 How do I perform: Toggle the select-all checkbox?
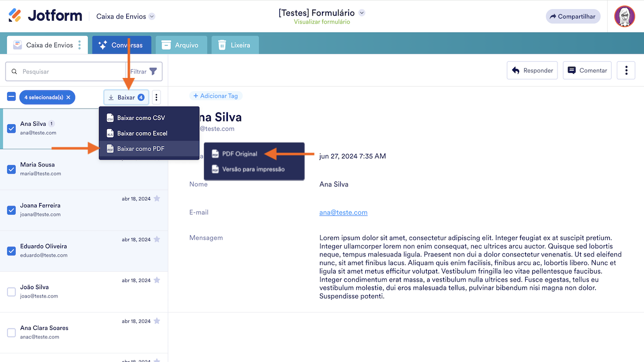11,97
